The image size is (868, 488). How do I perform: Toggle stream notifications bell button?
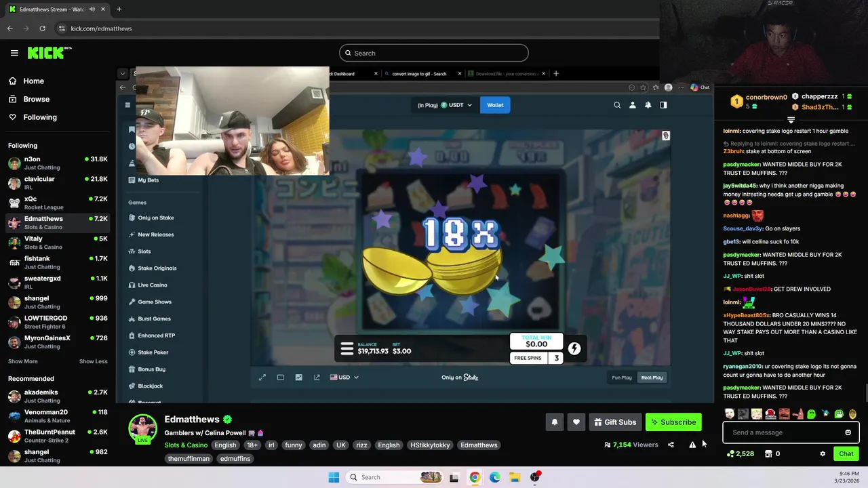554,422
